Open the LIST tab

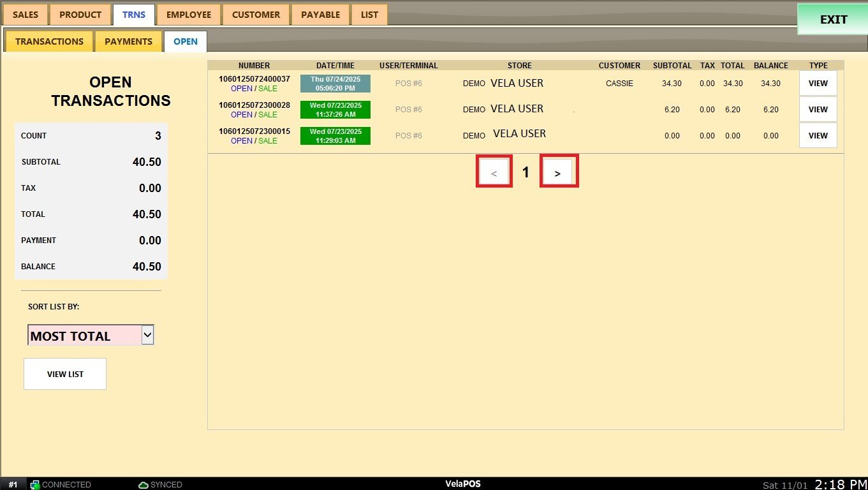coord(369,15)
